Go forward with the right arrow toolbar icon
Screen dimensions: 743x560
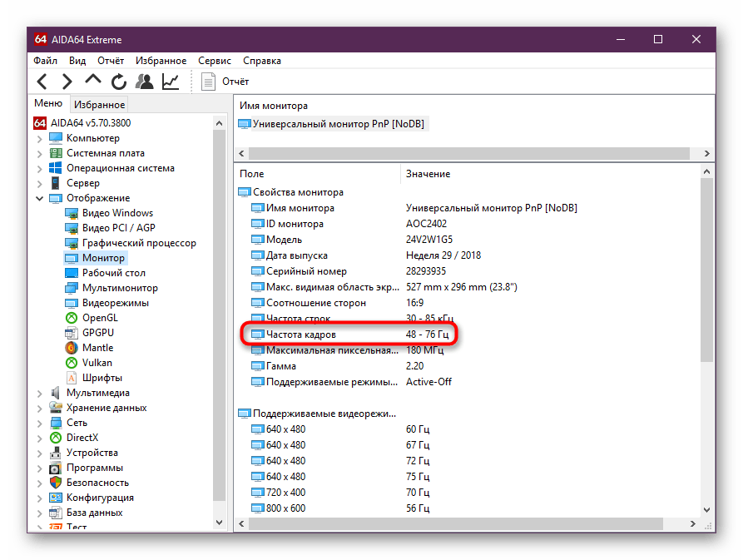pos(67,82)
